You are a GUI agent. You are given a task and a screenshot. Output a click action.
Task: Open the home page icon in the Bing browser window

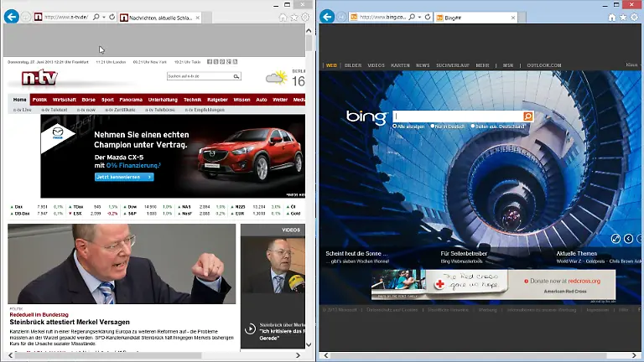tap(611, 17)
